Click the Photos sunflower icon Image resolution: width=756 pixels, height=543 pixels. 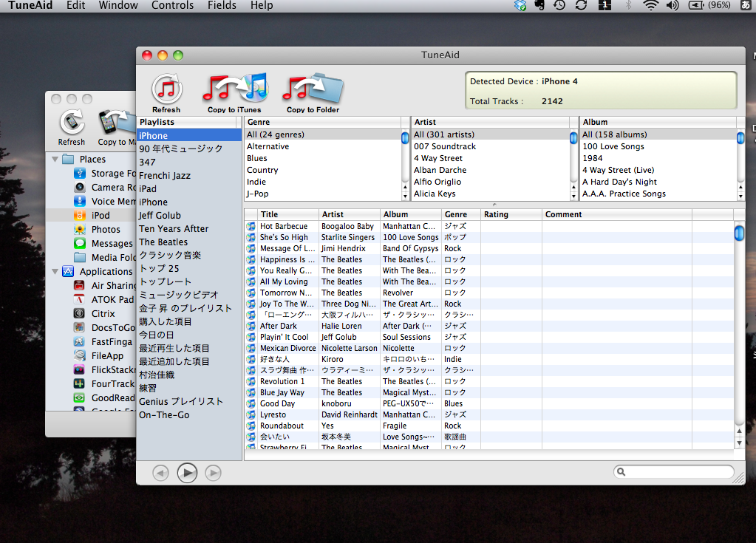tap(80, 229)
